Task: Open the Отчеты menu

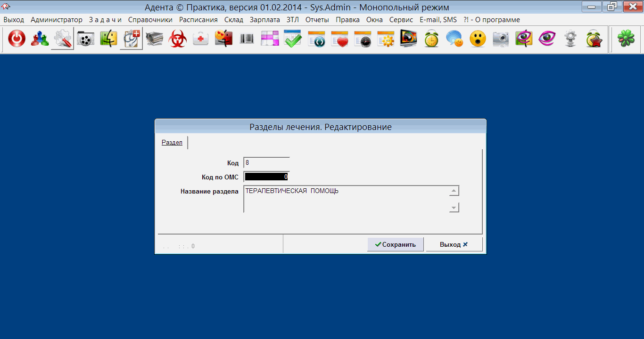Action: pyautogui.click(x=317, y=20)
